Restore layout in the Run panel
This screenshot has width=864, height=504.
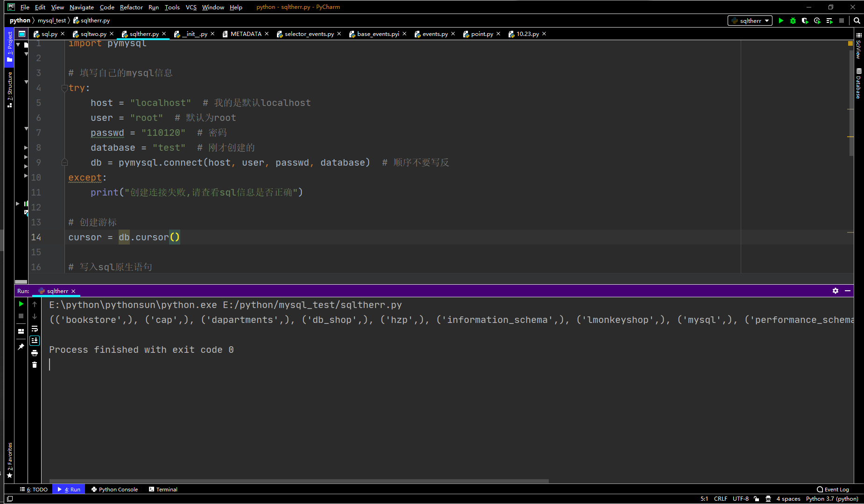[x=21, y=331]
